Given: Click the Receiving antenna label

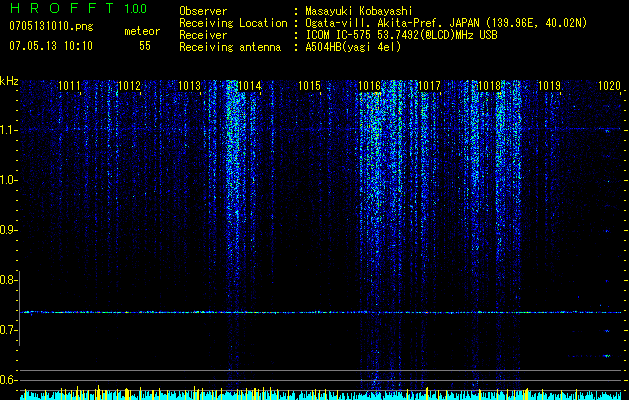Looking at the screenshot, I should pyautogui.click(x=230, y=47).
